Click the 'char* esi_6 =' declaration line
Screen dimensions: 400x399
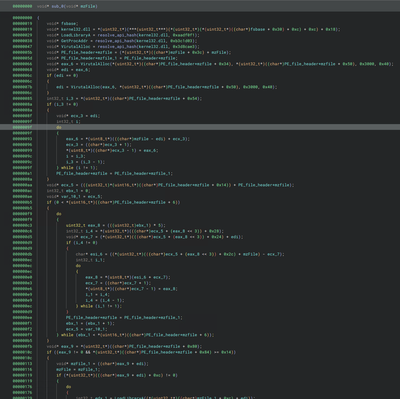(x=180, y=254)
